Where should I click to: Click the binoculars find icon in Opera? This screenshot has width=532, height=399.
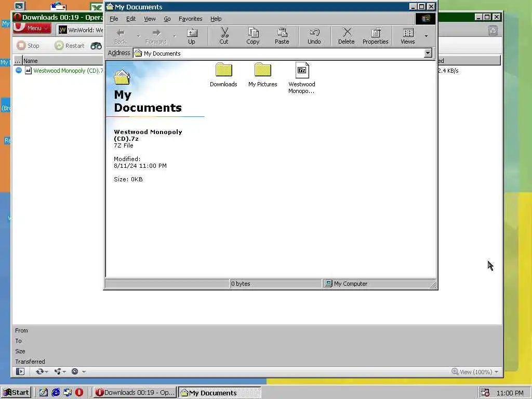pos(96,46)
